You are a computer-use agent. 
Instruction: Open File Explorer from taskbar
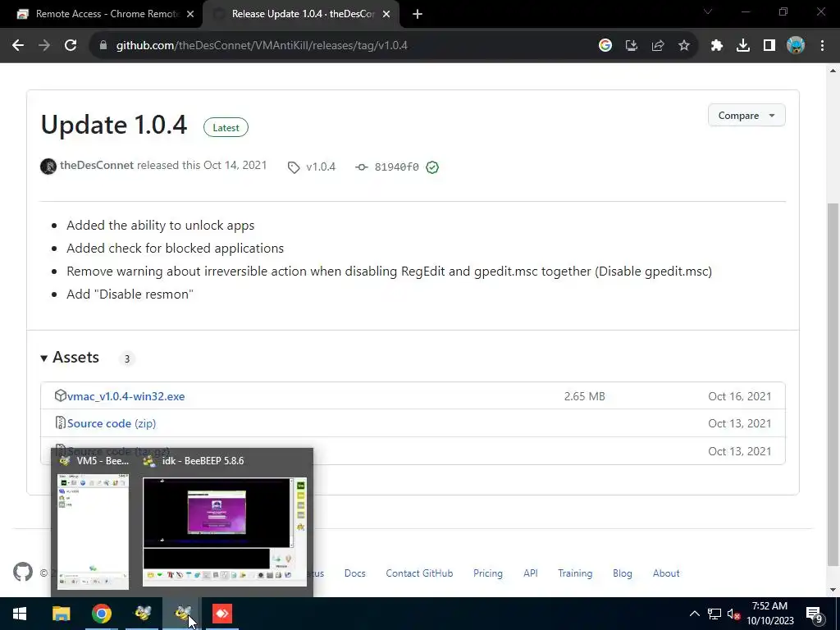tap(61, 614)
